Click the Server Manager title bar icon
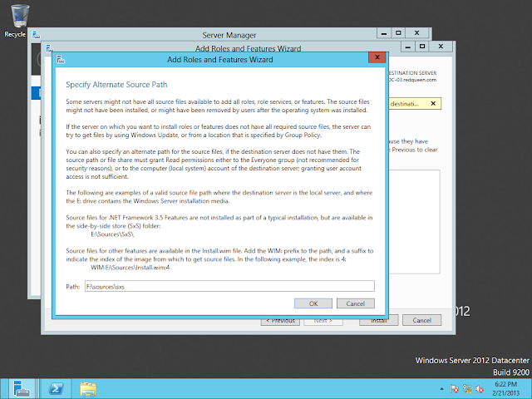 pos(36,35)
